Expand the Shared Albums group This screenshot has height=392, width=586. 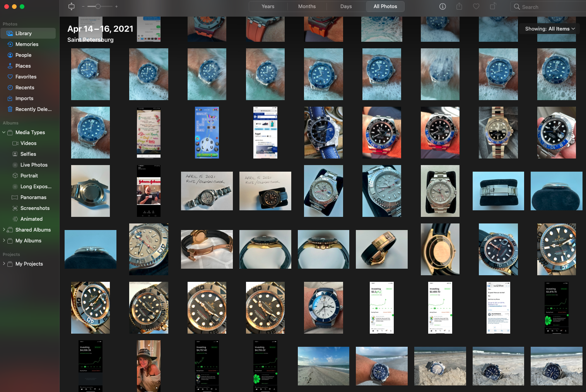4,230
